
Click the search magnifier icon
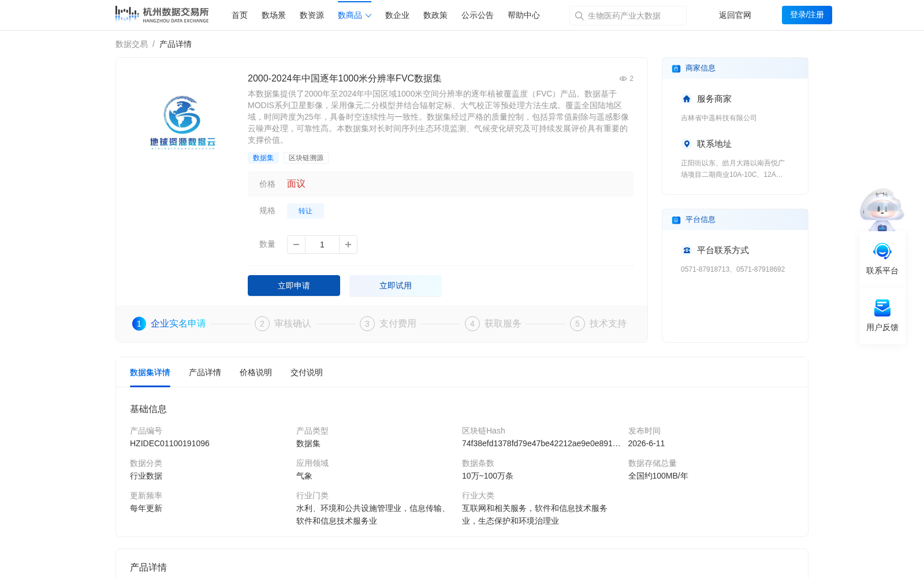pos(579,16)
